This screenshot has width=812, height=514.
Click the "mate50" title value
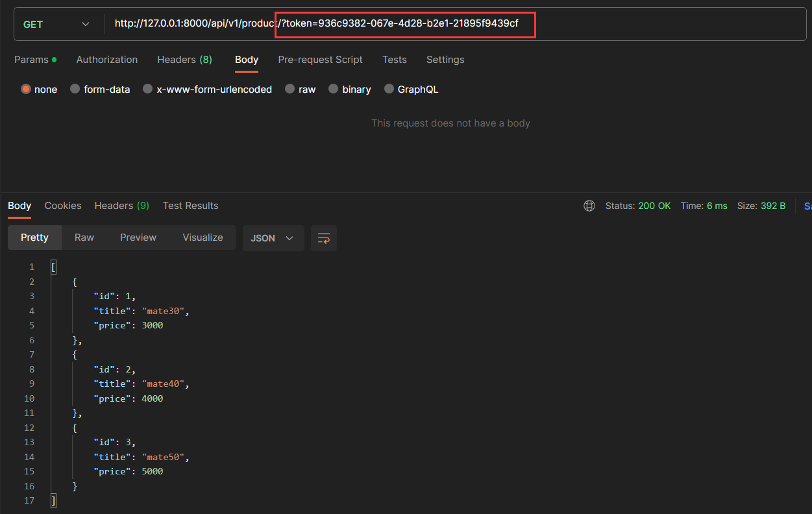click(165, 457)
